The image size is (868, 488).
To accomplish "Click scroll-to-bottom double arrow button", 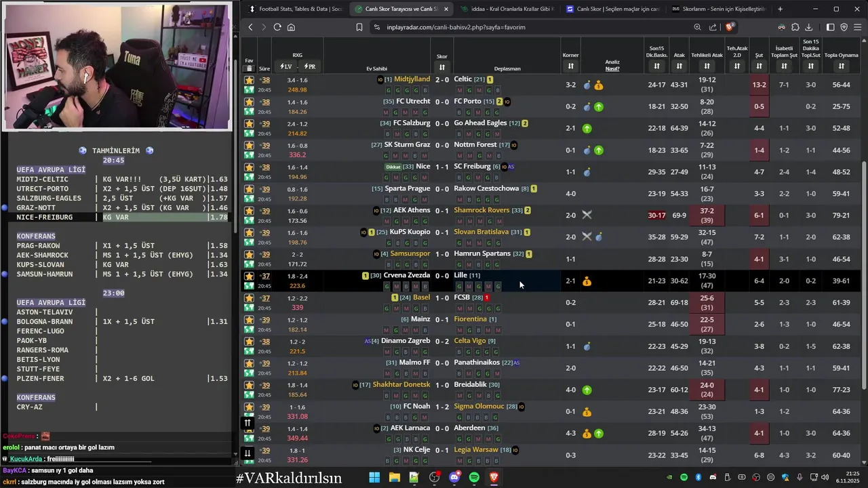I will [248, 453].
